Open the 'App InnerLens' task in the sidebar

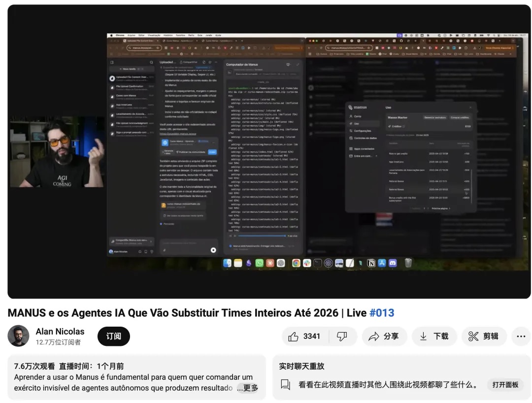click(x=132, y=106)
